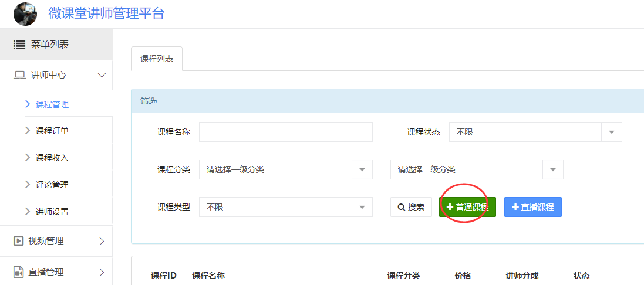Image resolution: width=644 pixels, height=285 pixels.
Task: Click the 课程收入 chevron icon
Action: (28, 158)
